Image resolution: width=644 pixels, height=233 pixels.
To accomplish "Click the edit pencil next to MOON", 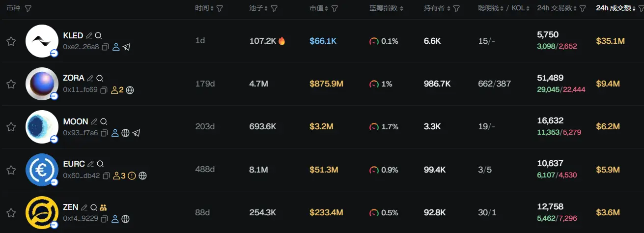I will [x=94, y=121].
